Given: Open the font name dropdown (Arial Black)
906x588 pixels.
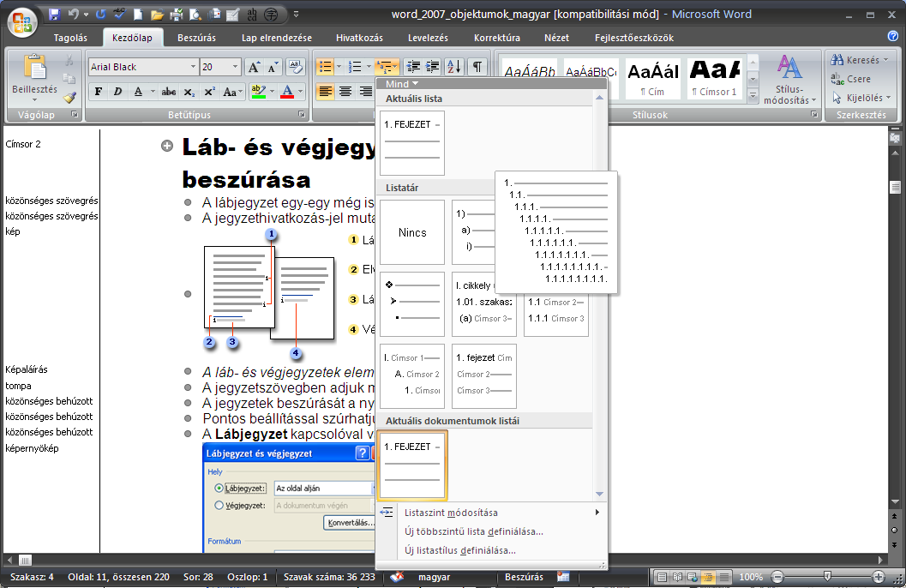Looking at the screenshot, I should (193, 67).
